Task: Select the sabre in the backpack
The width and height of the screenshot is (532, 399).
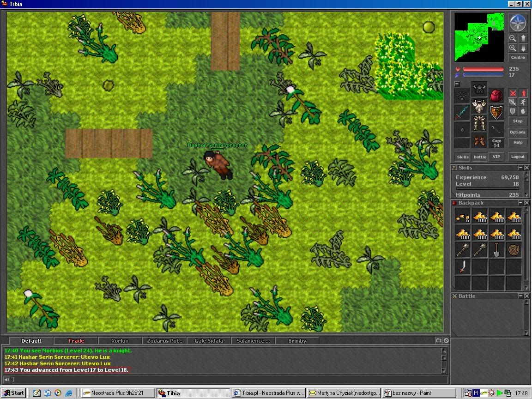Action: click(463, 267)
